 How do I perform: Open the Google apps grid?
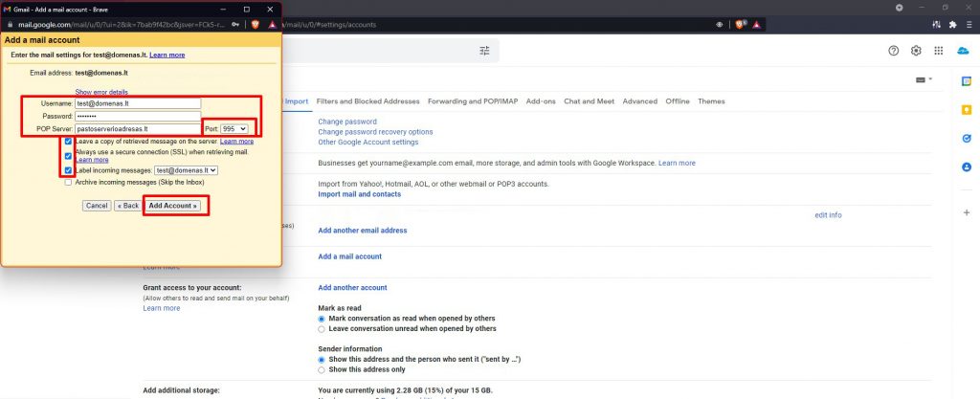(x=938, y=51)
